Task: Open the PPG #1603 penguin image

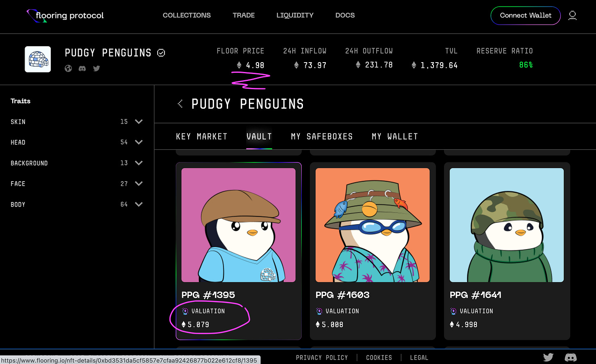Action: (372, 225)
